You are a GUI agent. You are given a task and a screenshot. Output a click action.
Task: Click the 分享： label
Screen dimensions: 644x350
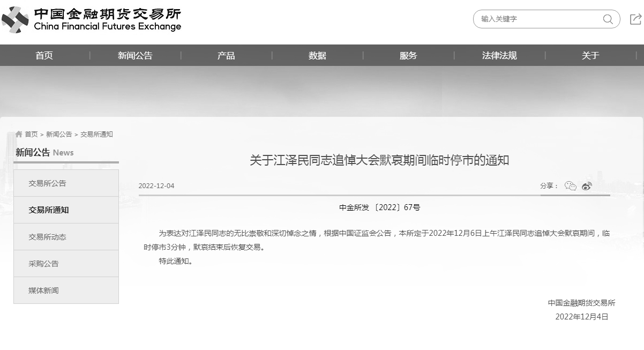pyautogui.click(x=549, y=186)
